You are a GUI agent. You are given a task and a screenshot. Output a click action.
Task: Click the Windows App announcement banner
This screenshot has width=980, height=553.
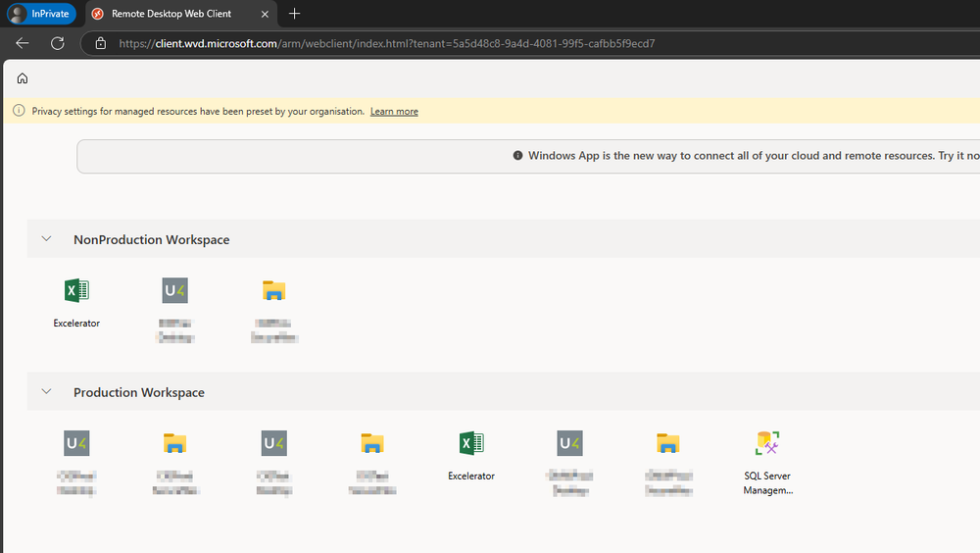[745, 156]
